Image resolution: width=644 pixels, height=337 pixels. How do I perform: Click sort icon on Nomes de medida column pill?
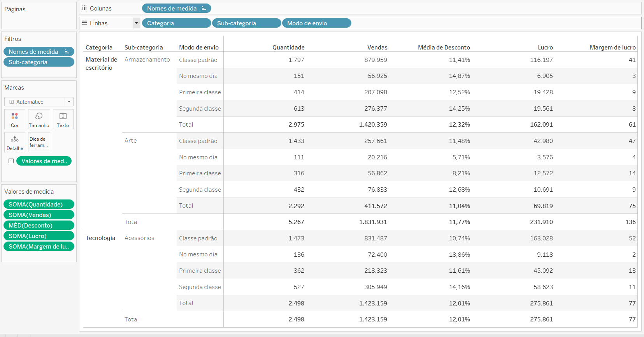204,8
